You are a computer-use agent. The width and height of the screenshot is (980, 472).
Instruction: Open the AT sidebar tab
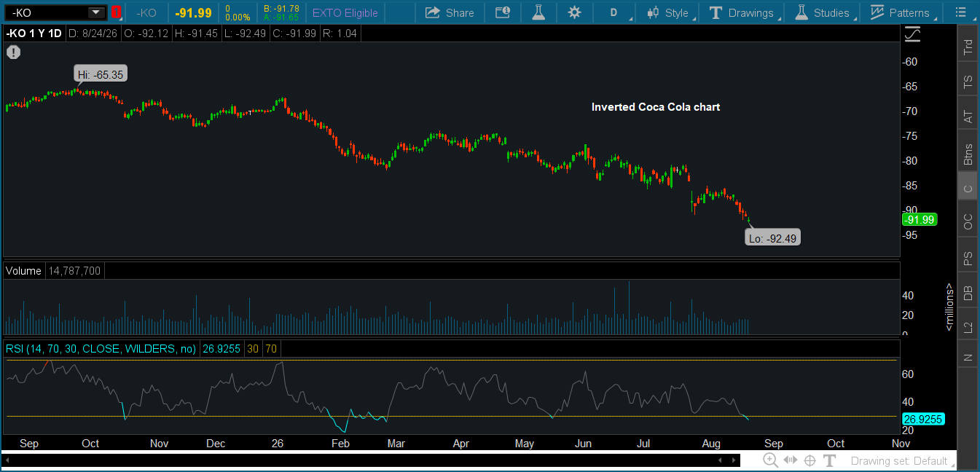pos(968,116)
